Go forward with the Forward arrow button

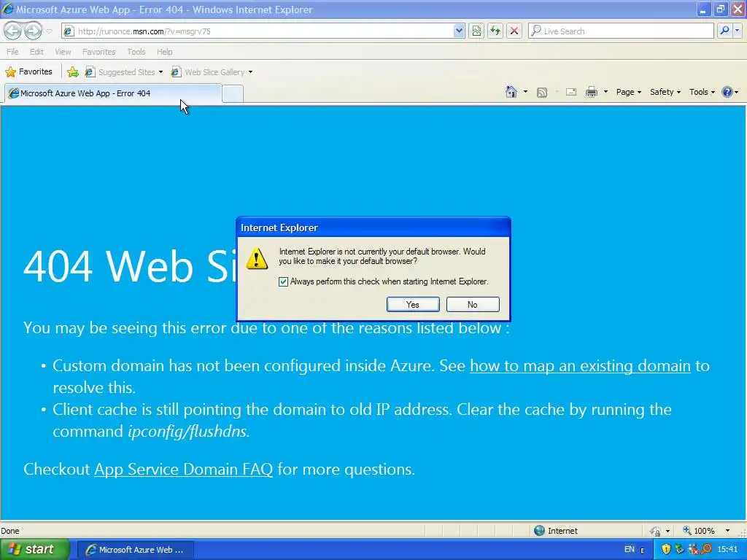(33, 31)
